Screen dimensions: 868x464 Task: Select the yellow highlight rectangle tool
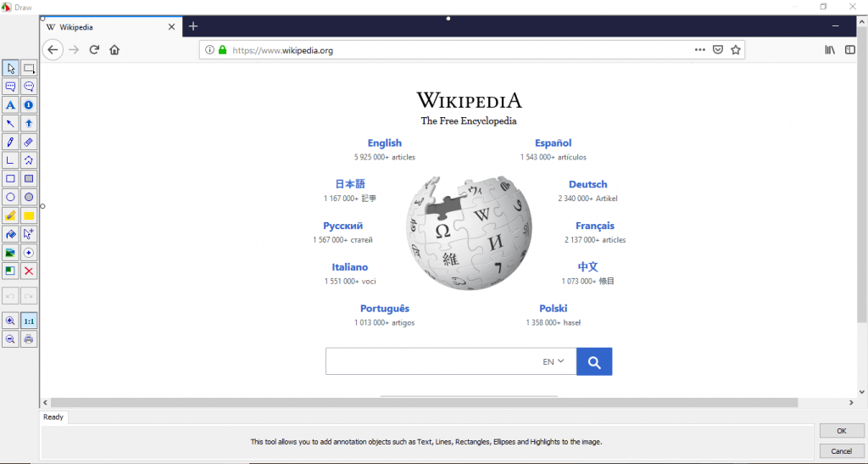pos(29,216)
